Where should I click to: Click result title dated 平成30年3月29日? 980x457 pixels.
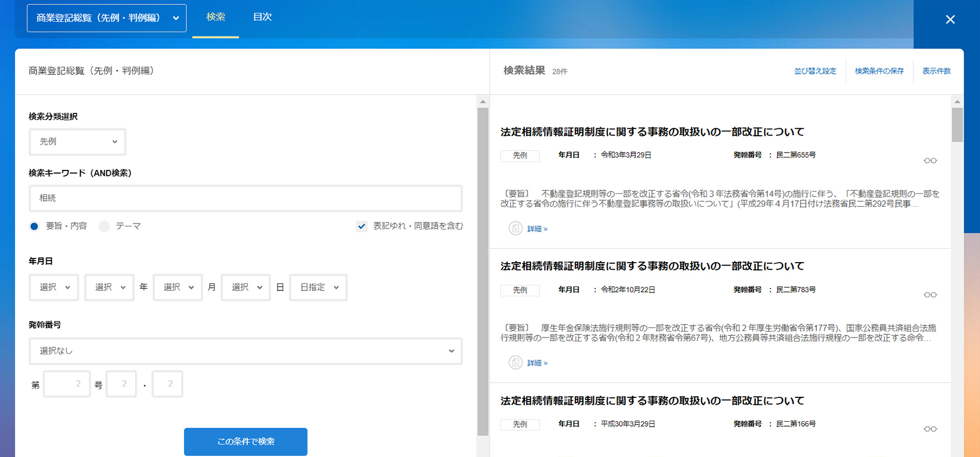pyautogui.click(x=652, y=401)
